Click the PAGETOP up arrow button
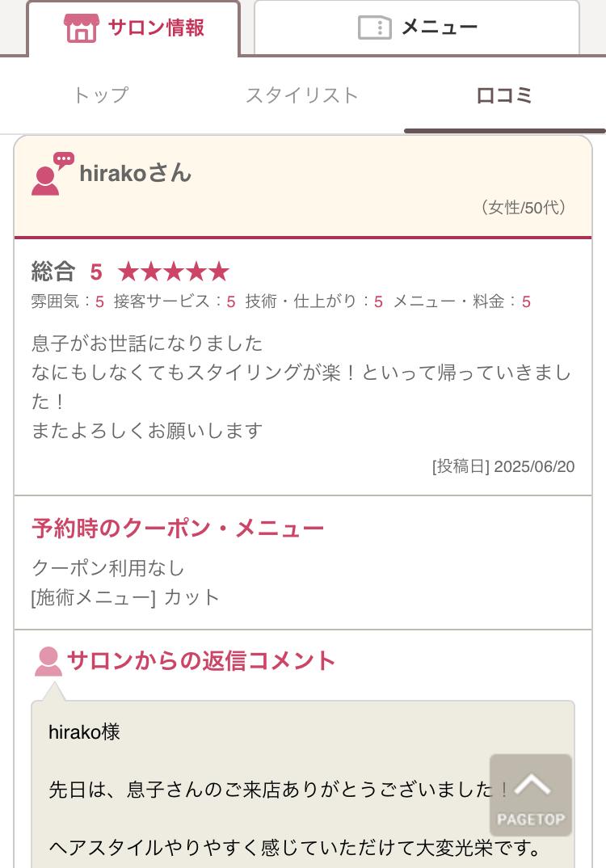This screenshot has height=868, width=606. click(x=531, y=795)
